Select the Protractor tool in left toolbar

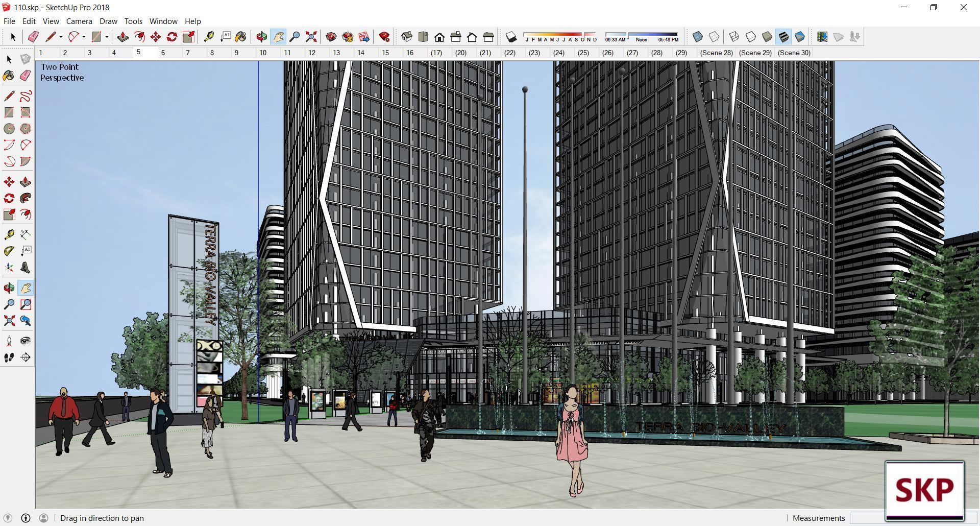click(x=9, y=251)
